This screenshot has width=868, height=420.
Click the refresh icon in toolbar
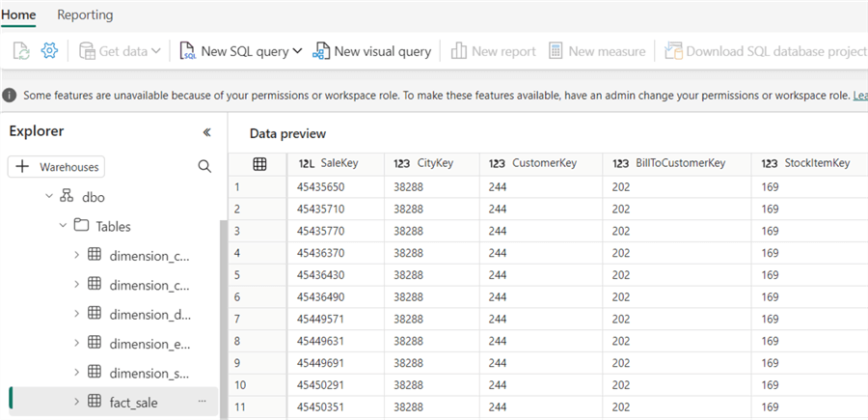[x=21, y=51]
